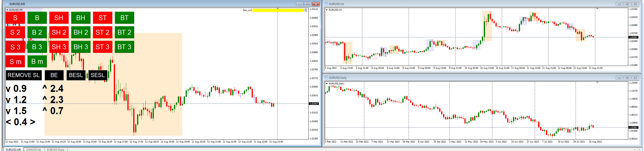Click the 'v 1.2' value

pos(16,100)
